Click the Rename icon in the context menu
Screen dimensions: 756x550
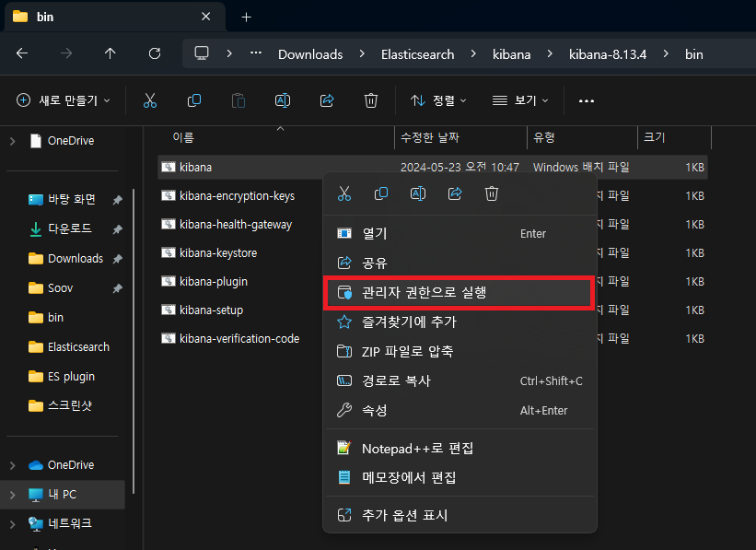click(x=418, y=193)
